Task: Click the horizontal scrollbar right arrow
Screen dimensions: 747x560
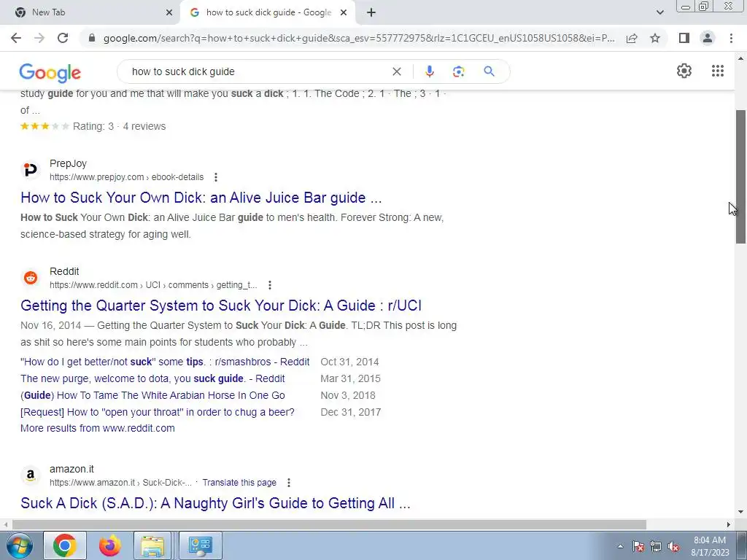Action: [729, 524]
